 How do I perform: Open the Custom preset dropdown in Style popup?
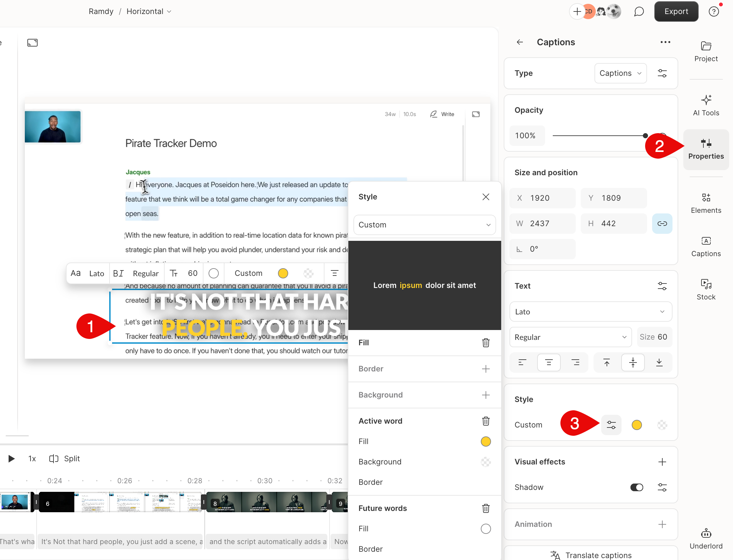coord(424,225)
